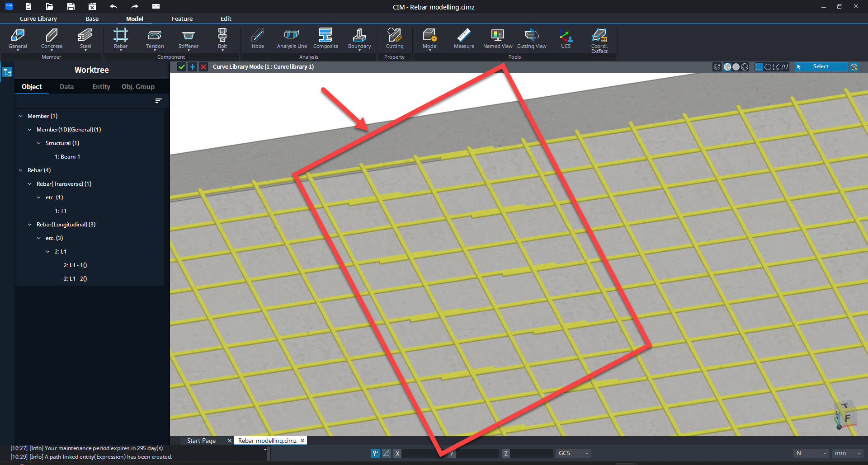
Task: Collapse Member(1D)(General)(1) node
Action: 30,130
